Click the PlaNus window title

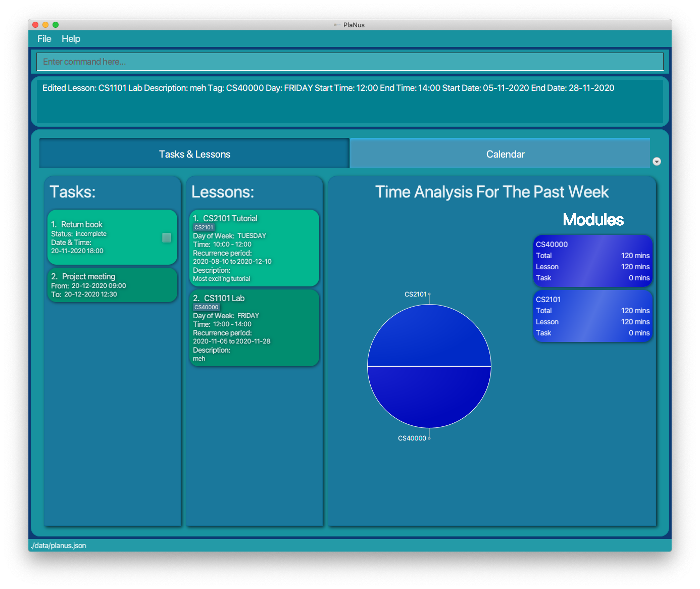354,25
